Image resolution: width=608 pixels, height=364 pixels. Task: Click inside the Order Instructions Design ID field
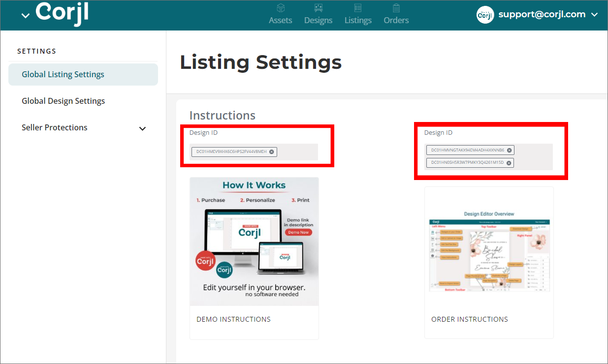[488, 156]
